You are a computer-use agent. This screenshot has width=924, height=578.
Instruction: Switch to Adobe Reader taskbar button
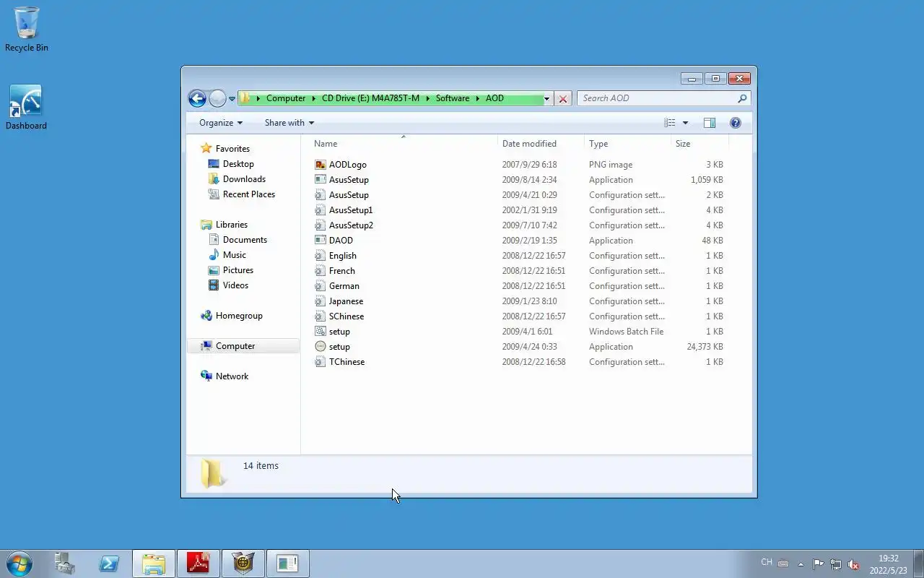click(199, 564)
